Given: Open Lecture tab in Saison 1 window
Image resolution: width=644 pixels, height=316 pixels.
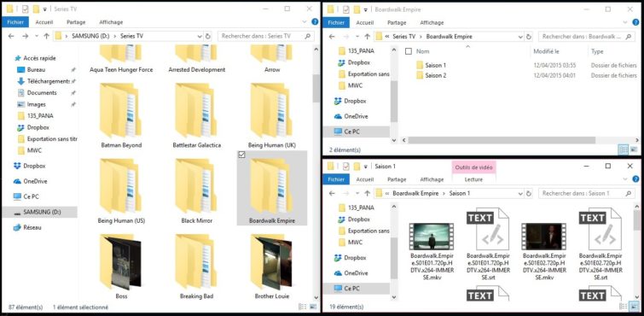Looking at the screenshot, I should coord(473,179).
